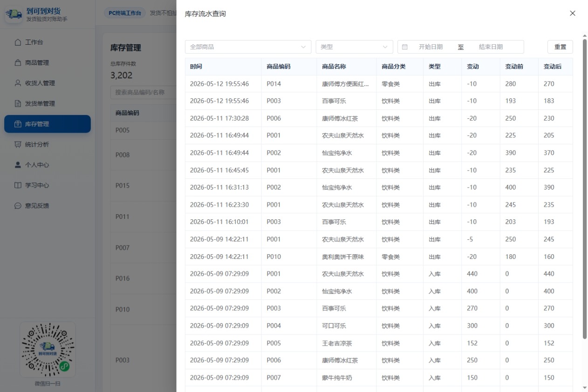Click P015 in background inventory list
Screen dimensions: 588x392
click(123, 186)
